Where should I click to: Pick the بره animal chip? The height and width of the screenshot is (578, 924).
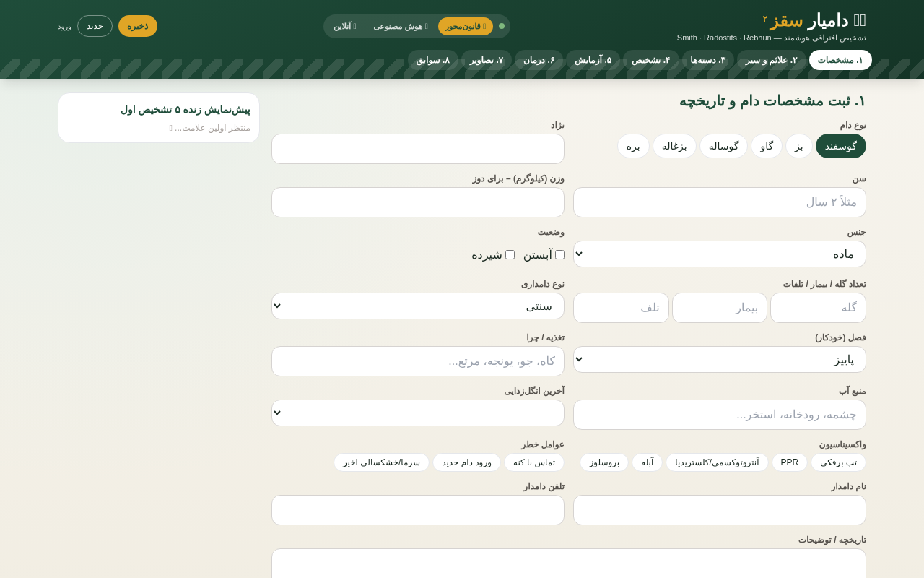point(633,146)
